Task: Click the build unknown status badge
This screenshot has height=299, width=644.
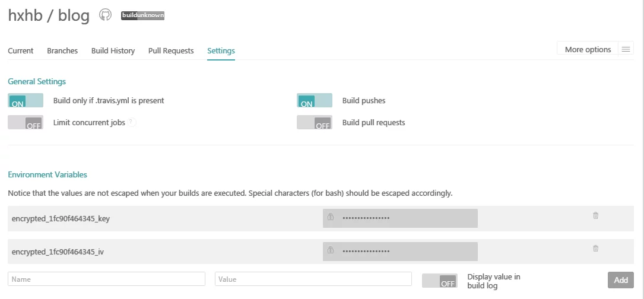Action: (x=142, y=15)
